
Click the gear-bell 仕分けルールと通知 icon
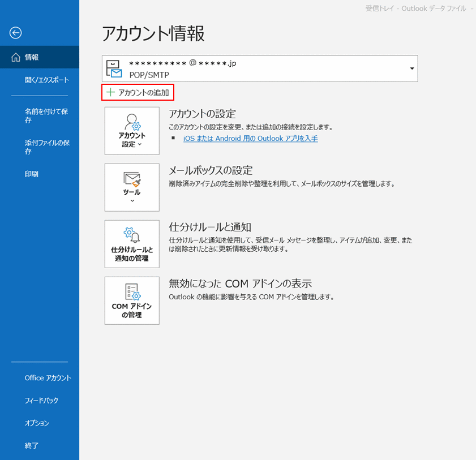132,235
